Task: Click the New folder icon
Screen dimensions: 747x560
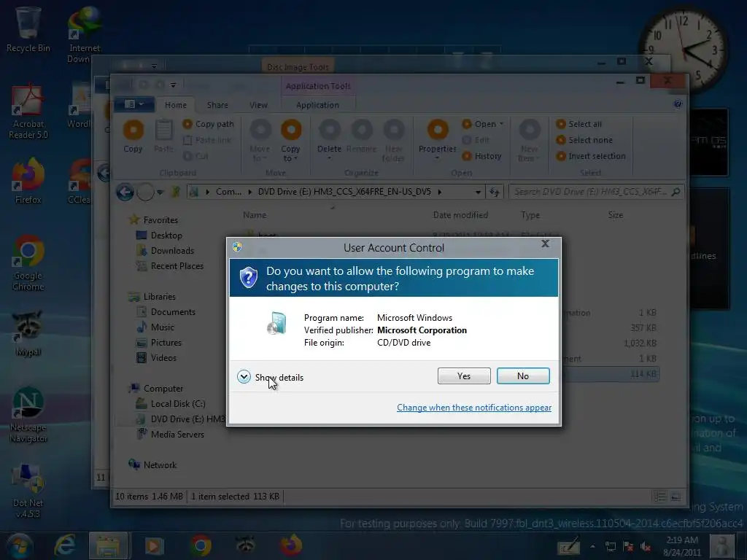Action: (x=393, y=141)
